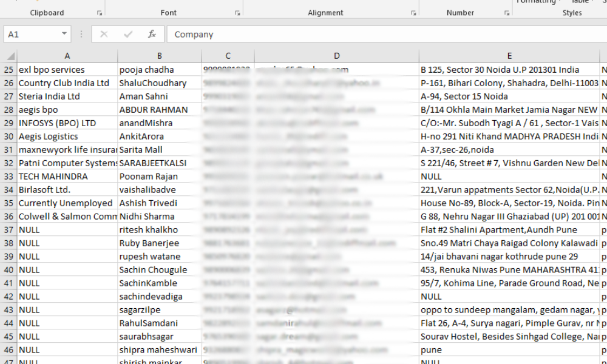Select the cell 'Sarita Mall'
Screen dimensions: 607x364
pyautogui.click(x=160, y=150)
